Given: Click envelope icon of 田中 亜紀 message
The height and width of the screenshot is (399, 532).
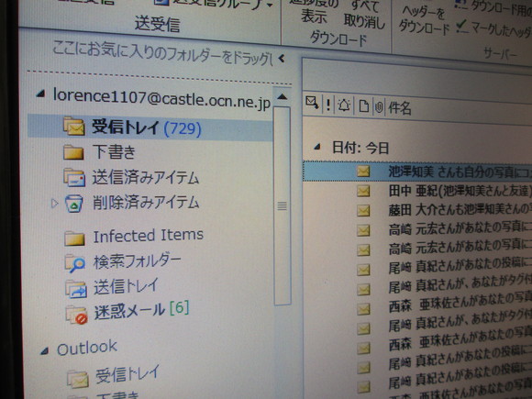Looking at the screenshot, I should pos(363,192).
